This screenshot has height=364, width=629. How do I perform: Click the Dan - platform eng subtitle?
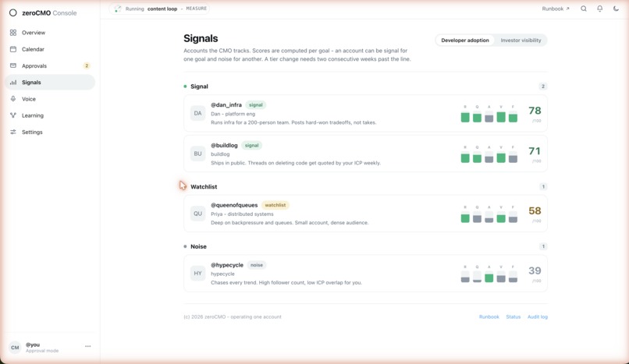(233, 114)
